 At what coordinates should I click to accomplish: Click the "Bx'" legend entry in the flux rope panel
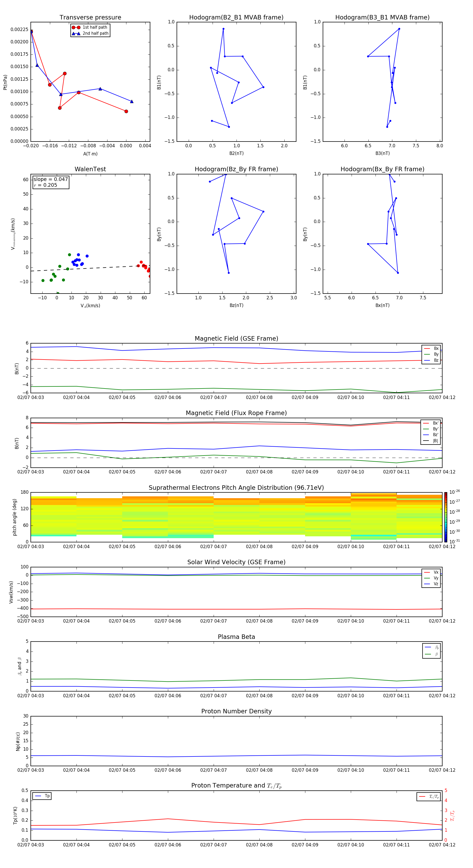pos(431,423)
